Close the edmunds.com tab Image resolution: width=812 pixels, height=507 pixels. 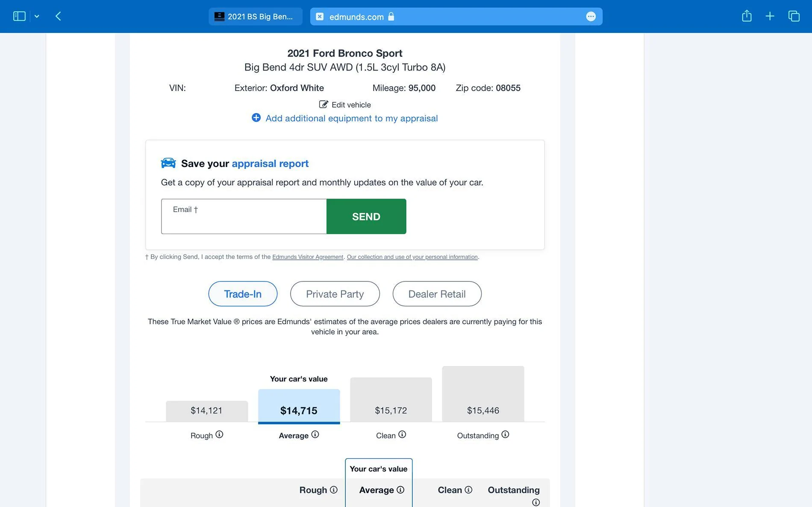tap(320, 17)
